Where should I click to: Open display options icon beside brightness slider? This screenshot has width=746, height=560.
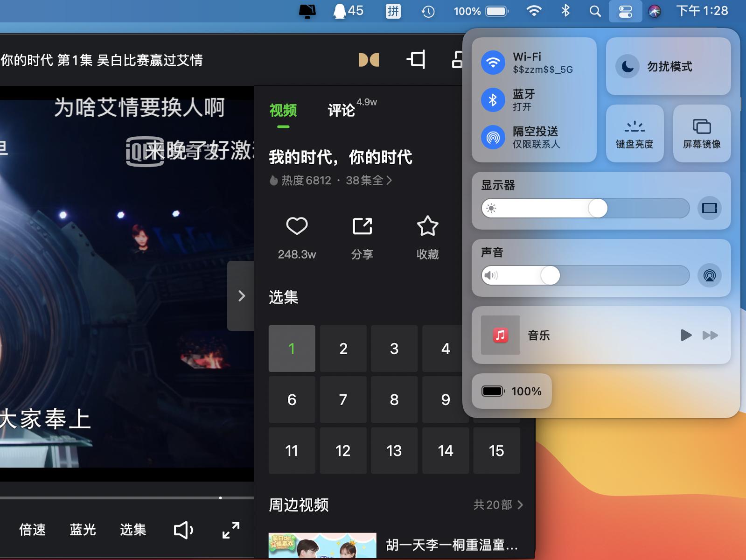710,208
